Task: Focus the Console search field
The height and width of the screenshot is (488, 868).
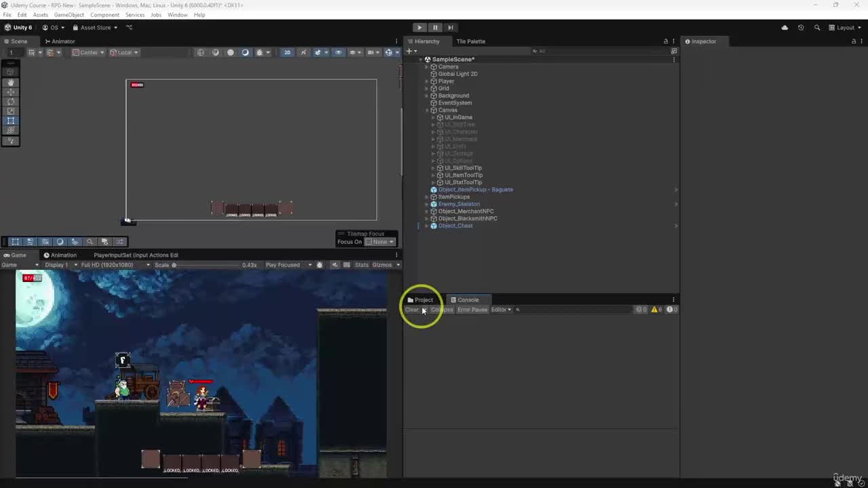Action: pos(573,310)
